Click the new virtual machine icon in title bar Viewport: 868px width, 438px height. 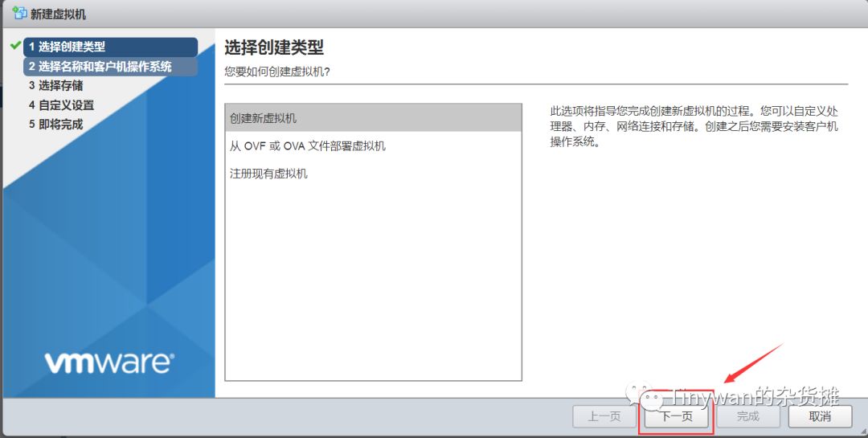point(19,13)
